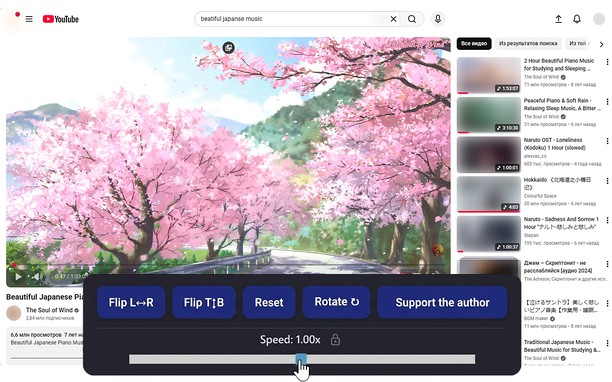Screen dimensions: 612x382
Task: Click the Colourful Space channel name
Action: point(540,196)
